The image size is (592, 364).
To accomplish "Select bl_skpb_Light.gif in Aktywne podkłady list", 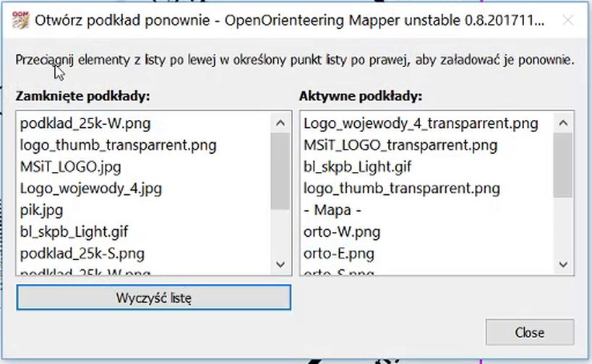I will point(358,167).
